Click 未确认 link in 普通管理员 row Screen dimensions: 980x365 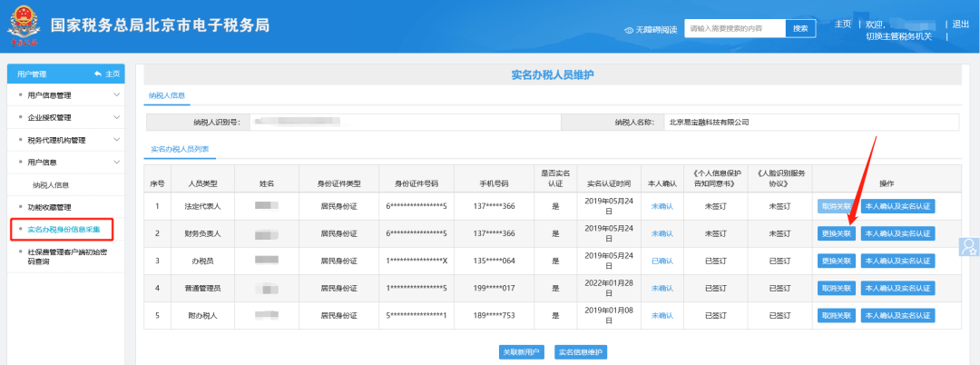click(x=661, y=288)
